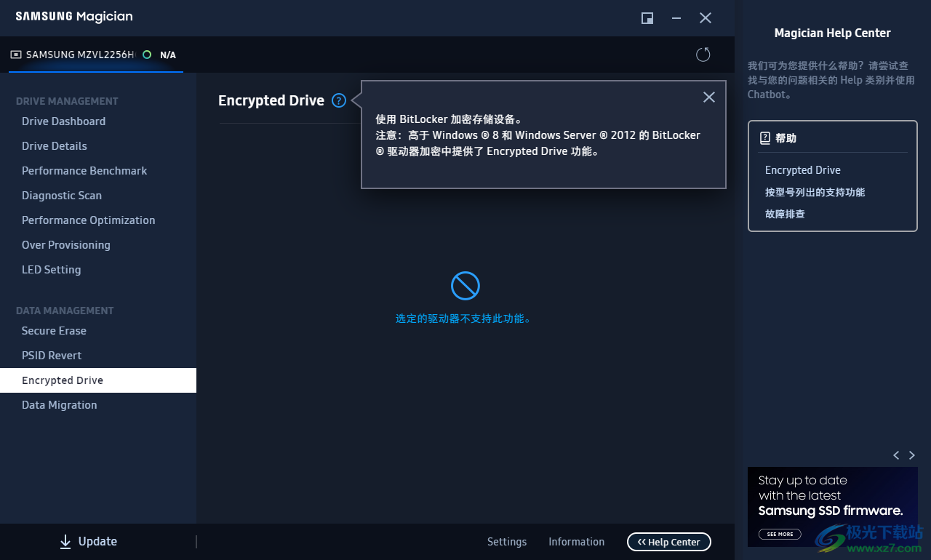931x560 pixels.
Task: Click the Update button
Action: (88, 542)
